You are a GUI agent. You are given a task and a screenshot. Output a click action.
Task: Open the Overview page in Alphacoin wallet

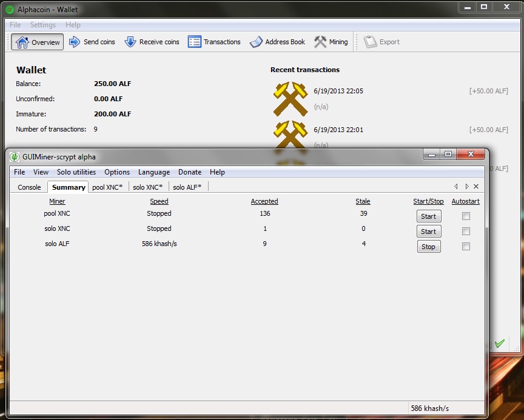point(37,42)
